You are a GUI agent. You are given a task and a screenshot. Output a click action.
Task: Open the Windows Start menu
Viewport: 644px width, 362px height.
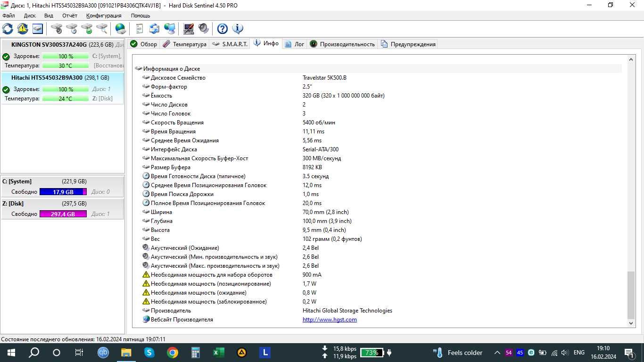pos(11,353)
